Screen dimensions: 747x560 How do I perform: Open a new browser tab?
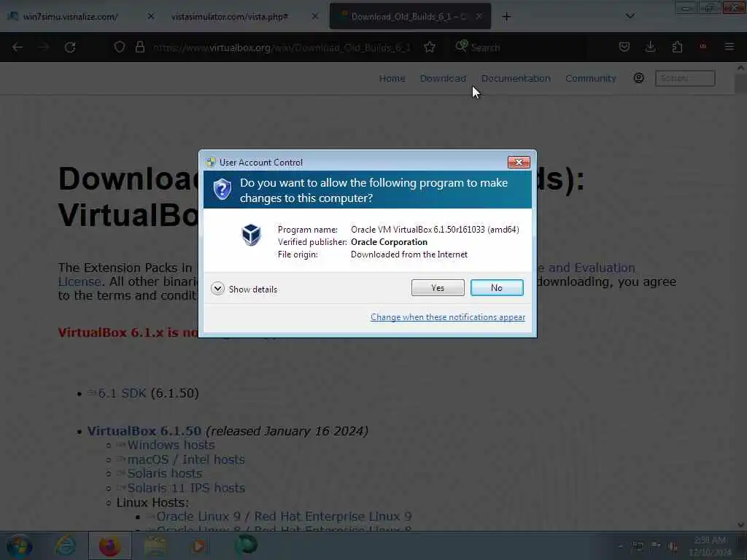(x=506, y=17)
